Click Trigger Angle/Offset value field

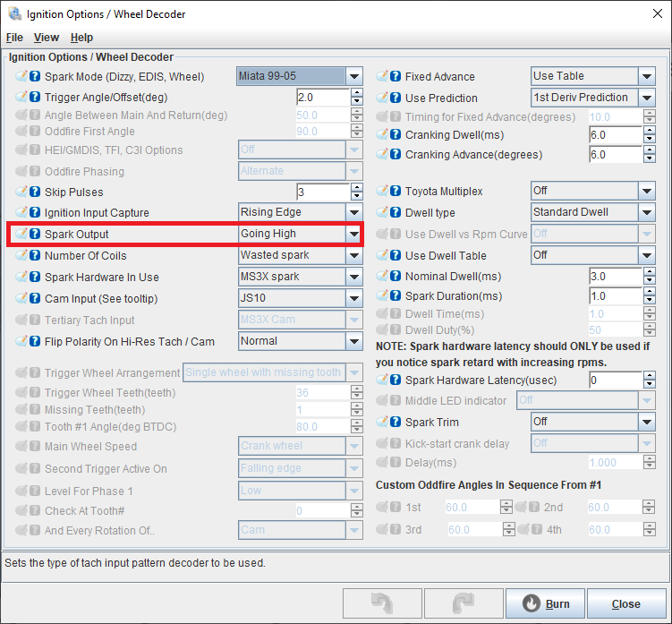pyautogui.click(x=323, y=97)
